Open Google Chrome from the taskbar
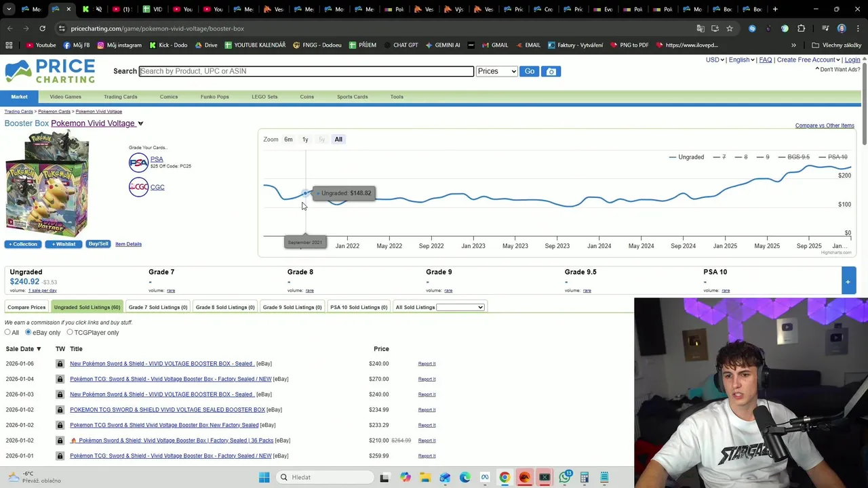The width and height of the screenshot is (868, 488). 505,477
